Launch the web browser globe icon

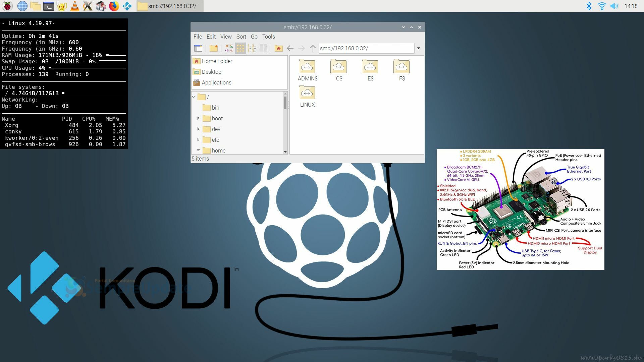[x=22, y=6]
